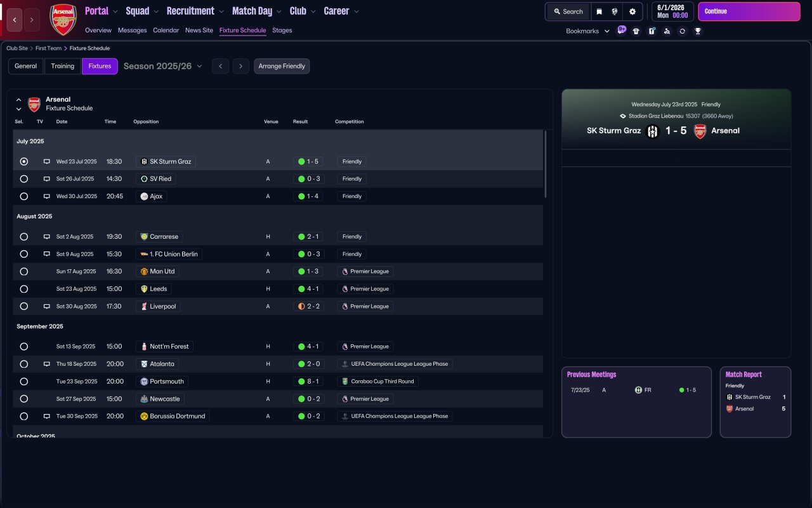This screenshot has width=812, height=508.
Task: Click the Arsenal crest in the Fixture Schedule header
Action: coord(34,104)
